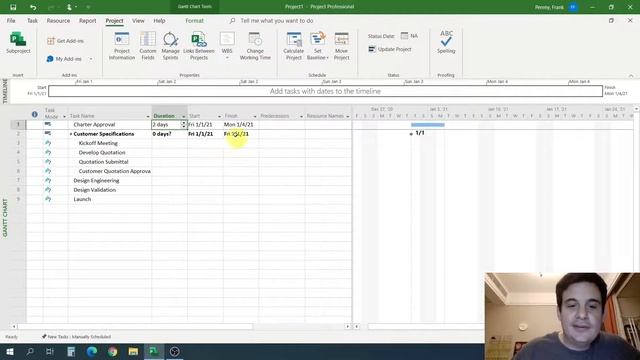
Task: Open Start column filter dropdown
Action: (219, 117)
